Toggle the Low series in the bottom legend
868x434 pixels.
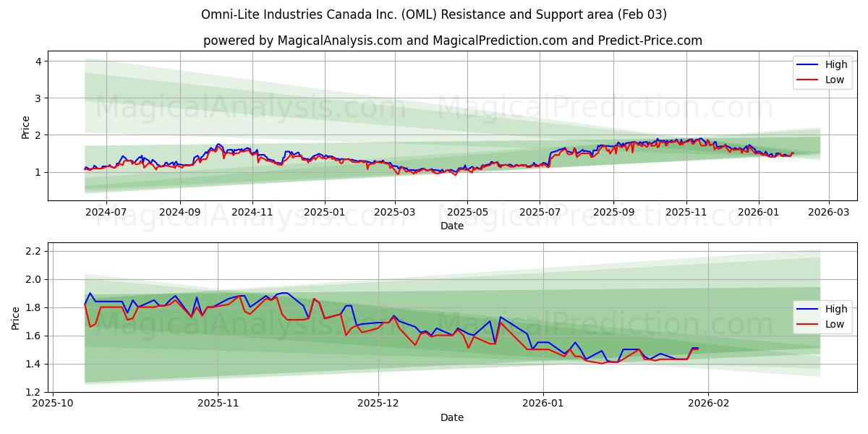(x=833, y=324)
